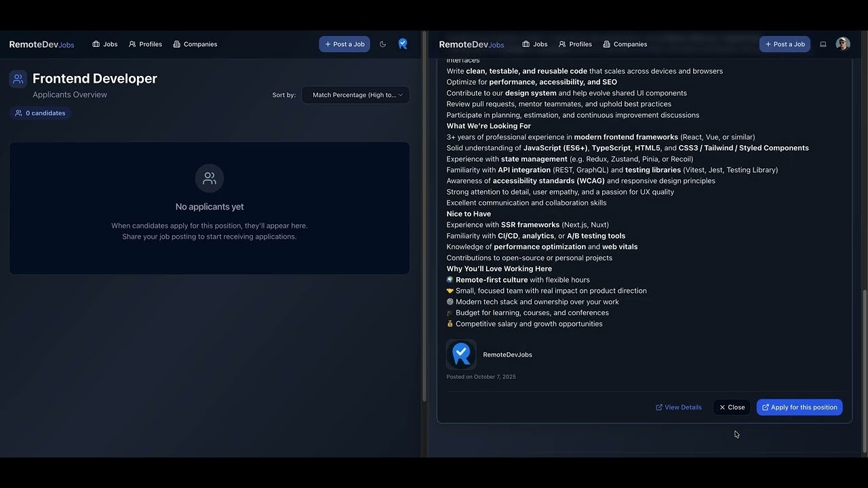Navigate to Profiles in the right navbar

(x=574, y=44)
